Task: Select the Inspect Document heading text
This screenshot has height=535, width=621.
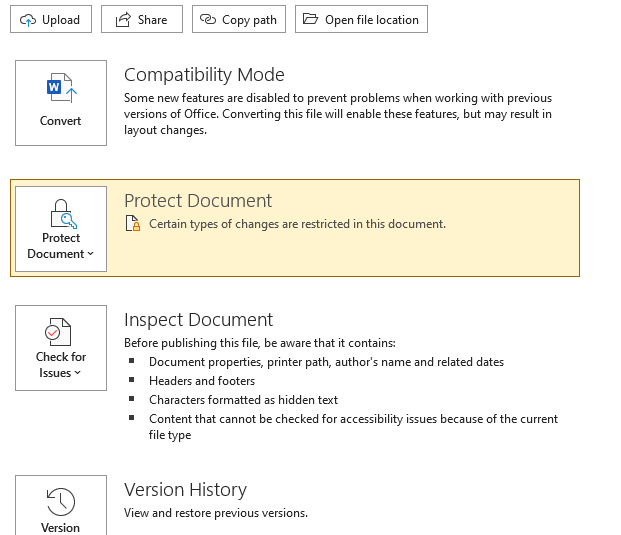Action: click(198, 320)
